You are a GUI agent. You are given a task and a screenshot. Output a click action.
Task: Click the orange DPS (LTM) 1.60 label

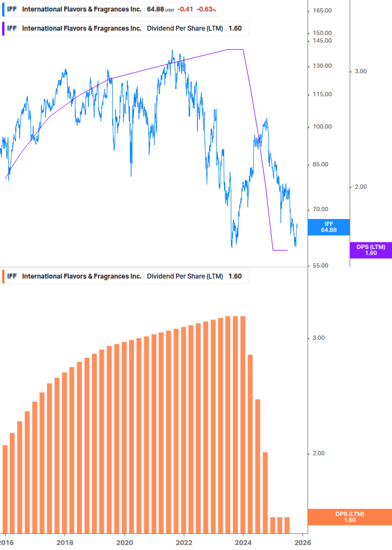point(349,517)
